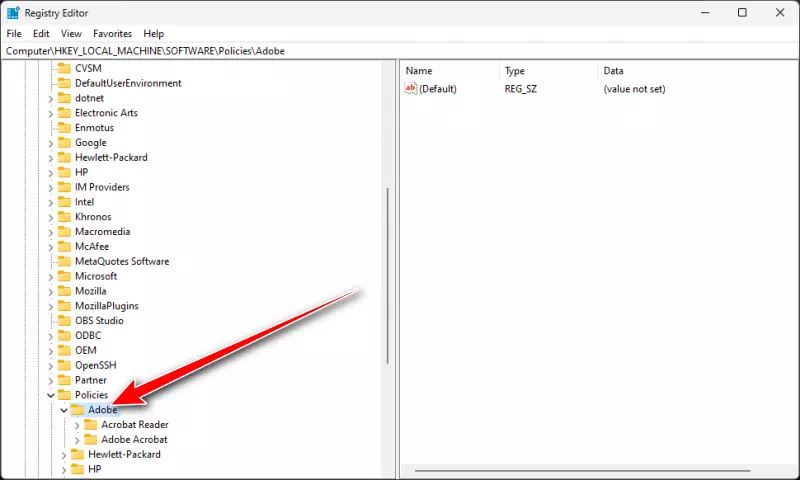Collapse the Adobe key

[x=64, y=410]
